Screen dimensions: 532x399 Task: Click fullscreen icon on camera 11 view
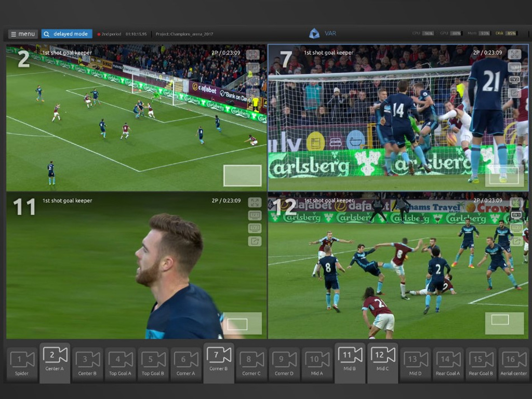click(255, 203)
